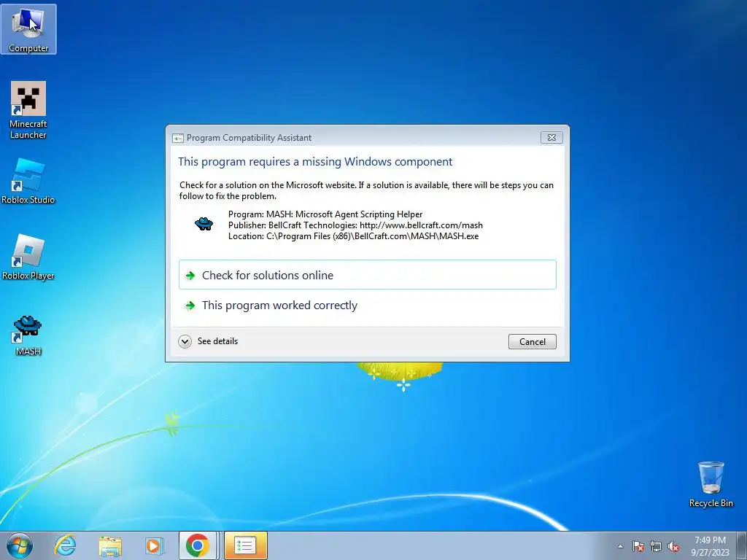Choose This program worked correctly
747x560 pixels.
pyautogui.click(x=368, y=306)
